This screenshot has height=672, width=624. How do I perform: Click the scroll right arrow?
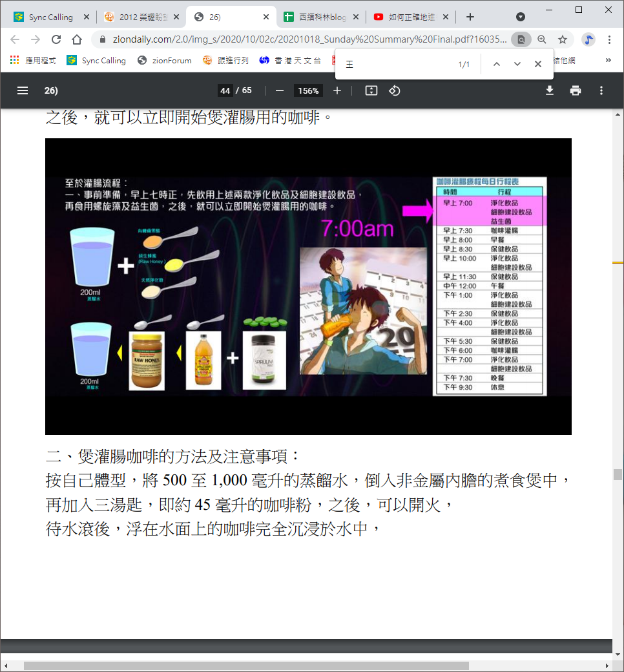607,666
